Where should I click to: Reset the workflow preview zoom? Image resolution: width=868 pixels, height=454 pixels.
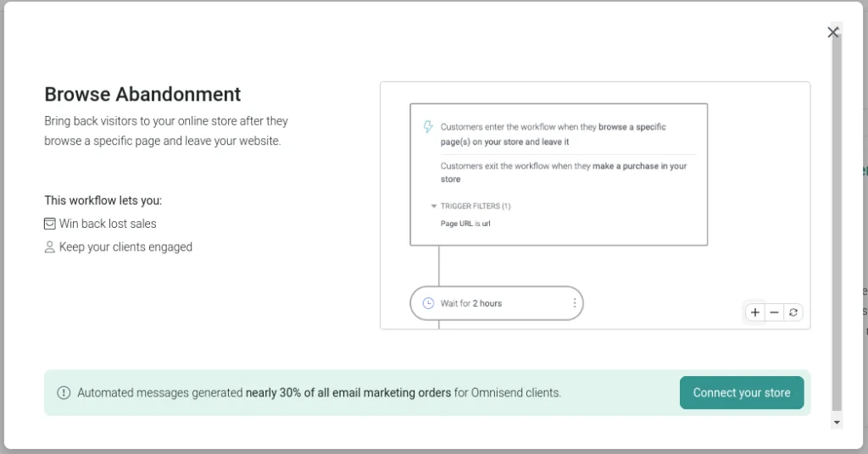coord(793,313)
